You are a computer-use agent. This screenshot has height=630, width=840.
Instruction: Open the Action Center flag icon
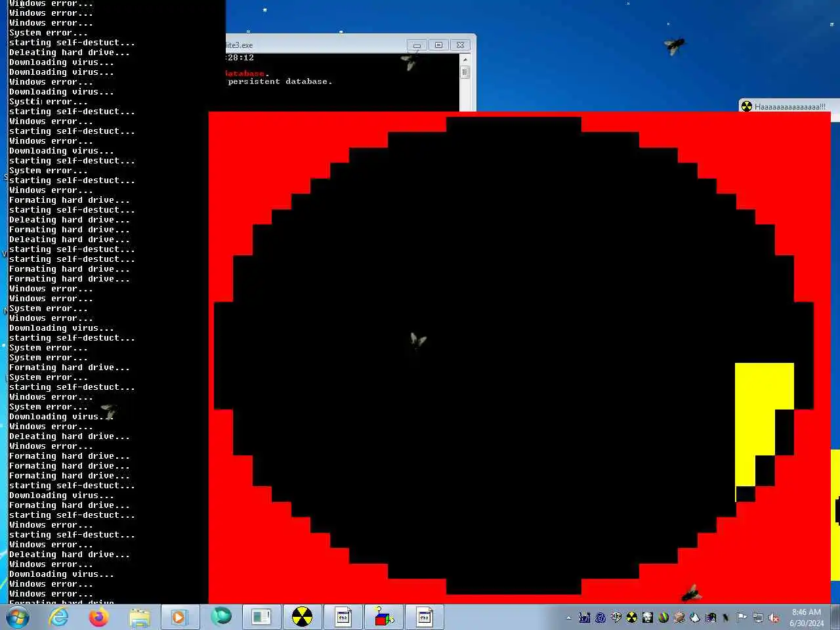742,618
